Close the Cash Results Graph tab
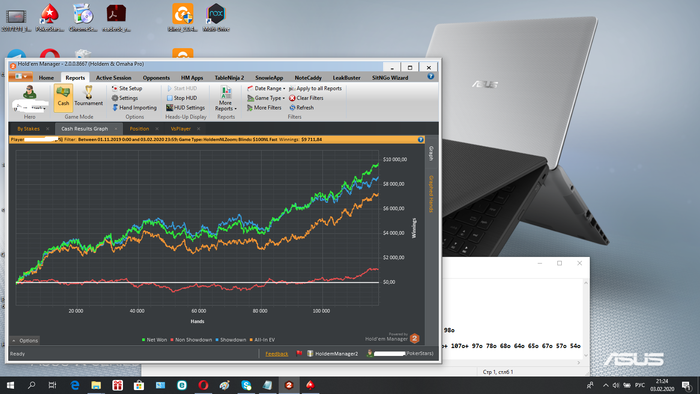Screen dimensions: 700x394 [x=116, y=129]
